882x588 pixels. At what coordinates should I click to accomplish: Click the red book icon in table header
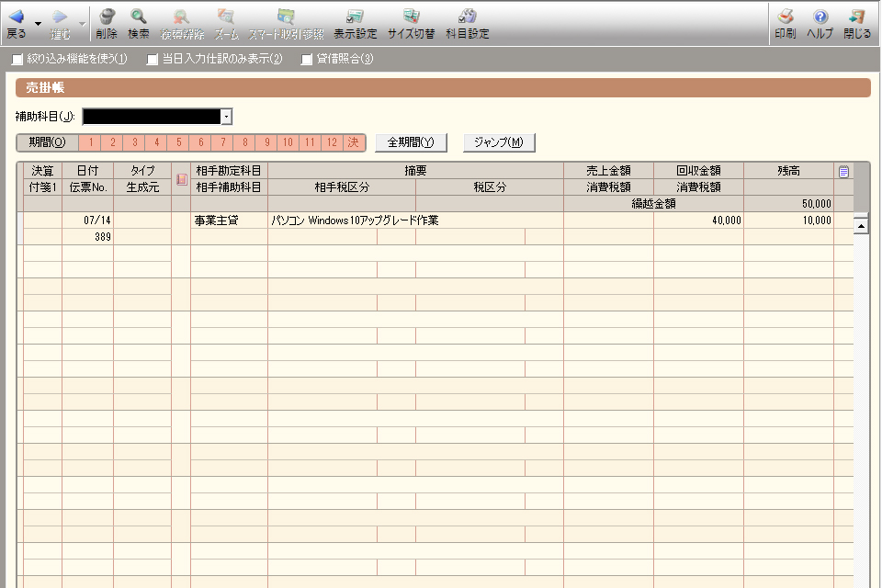tap(182, 179)
